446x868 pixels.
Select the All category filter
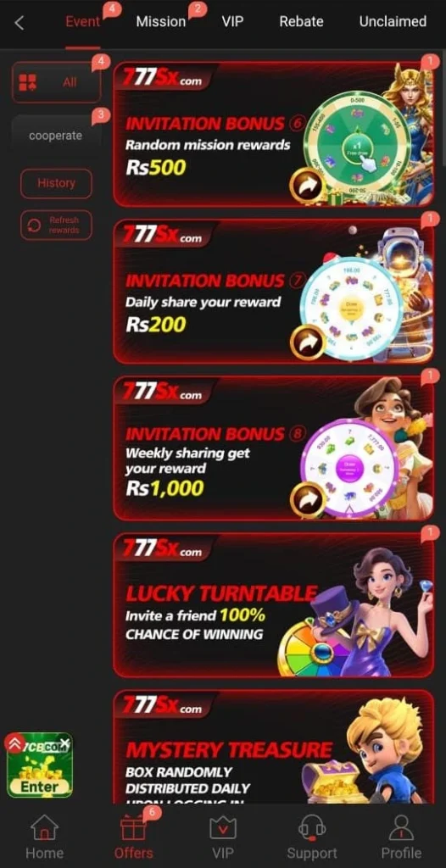(57, 82)
